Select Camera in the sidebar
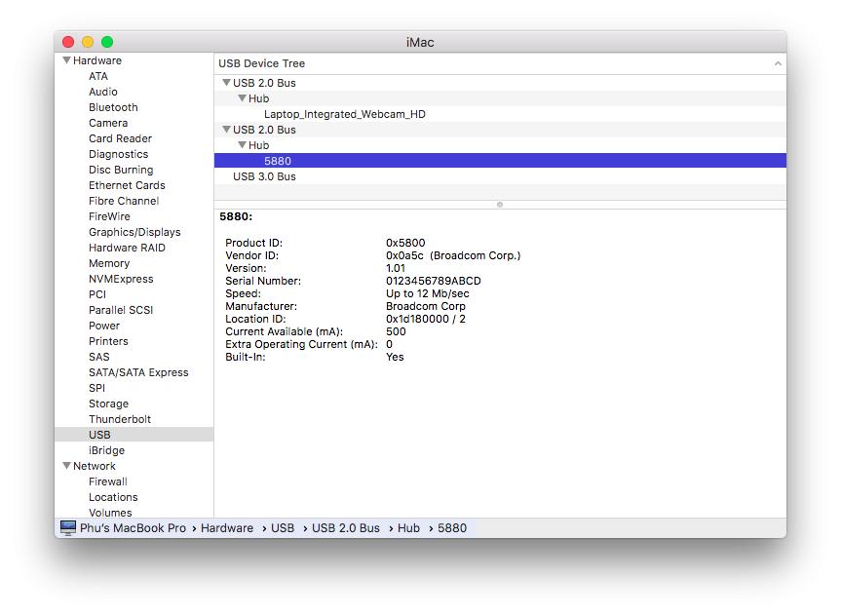The width and height of the screenshot is (841, 616). [x=108, y=123]
